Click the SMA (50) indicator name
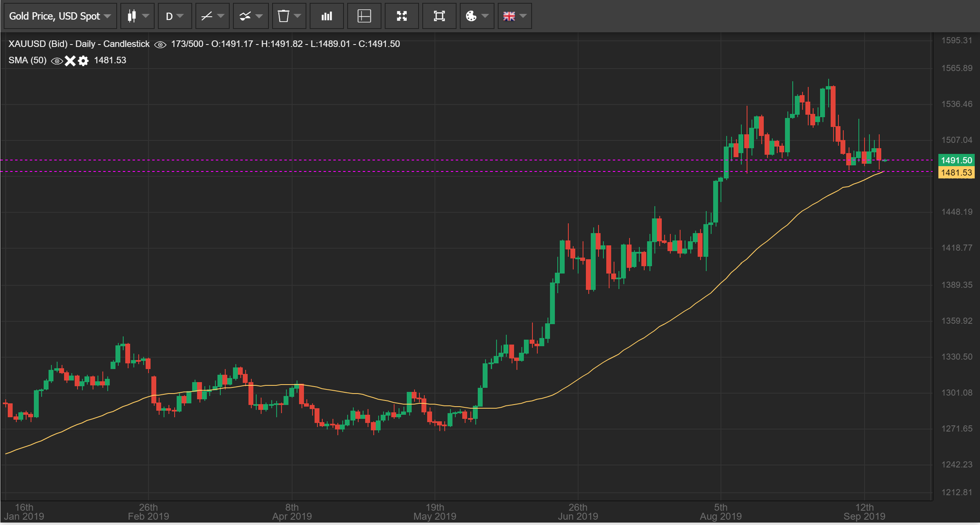Image resolution: width=980 pixels, height=525 pixels. click(27, 60)
